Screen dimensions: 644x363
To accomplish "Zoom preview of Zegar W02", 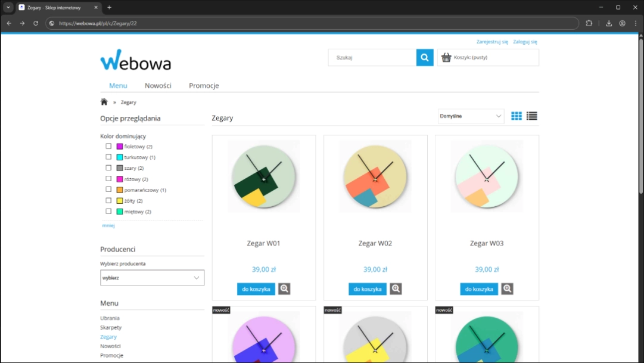I will (396, 289).
